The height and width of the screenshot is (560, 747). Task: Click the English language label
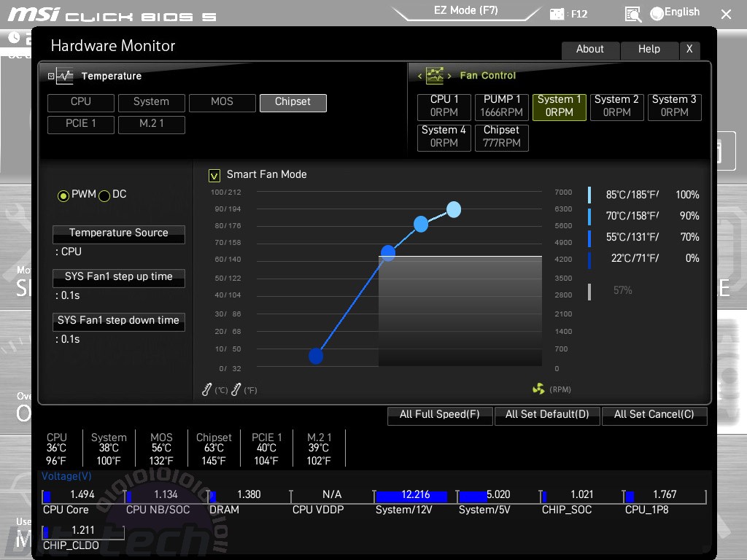pyautogui.click(x=682, y=12)
